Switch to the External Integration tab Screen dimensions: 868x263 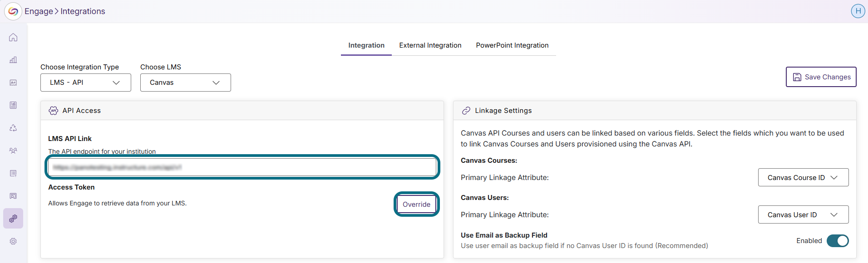(430, 45)
